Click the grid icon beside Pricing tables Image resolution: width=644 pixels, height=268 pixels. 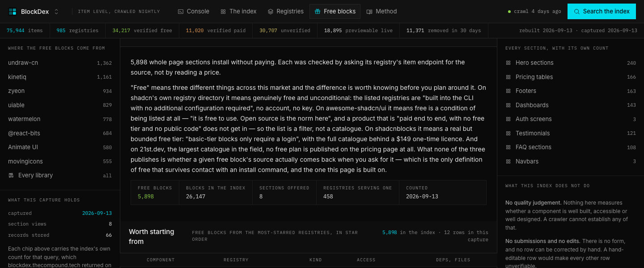click(x=508, y=77)
